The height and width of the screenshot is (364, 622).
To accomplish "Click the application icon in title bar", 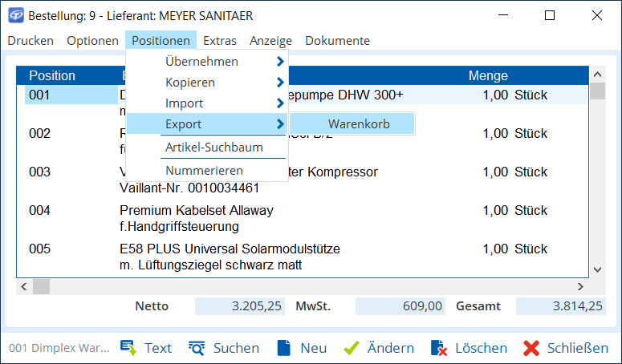I will coord(15,15).
